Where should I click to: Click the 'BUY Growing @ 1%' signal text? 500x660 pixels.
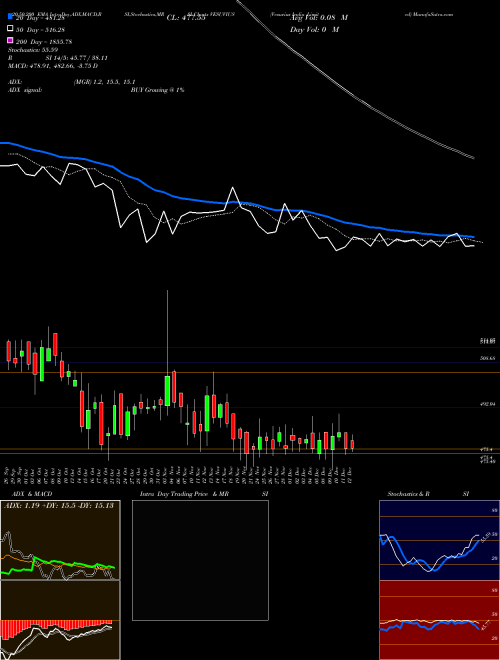157,90
